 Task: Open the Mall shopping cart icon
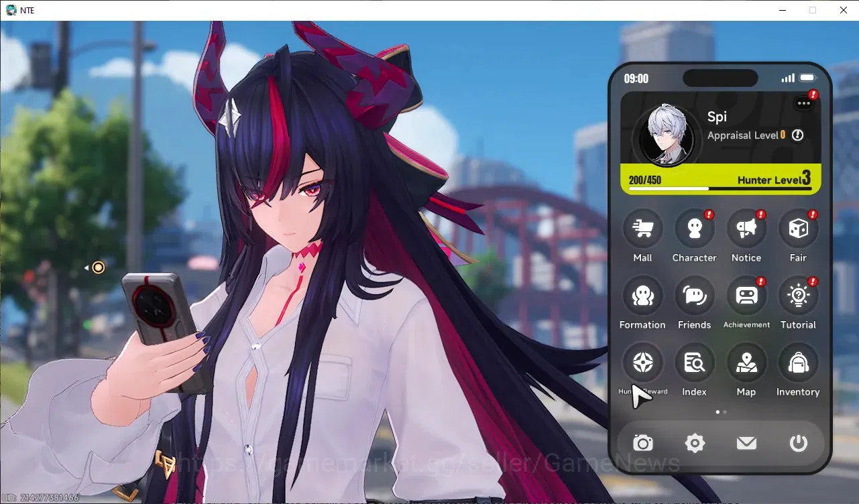point(642,229)
